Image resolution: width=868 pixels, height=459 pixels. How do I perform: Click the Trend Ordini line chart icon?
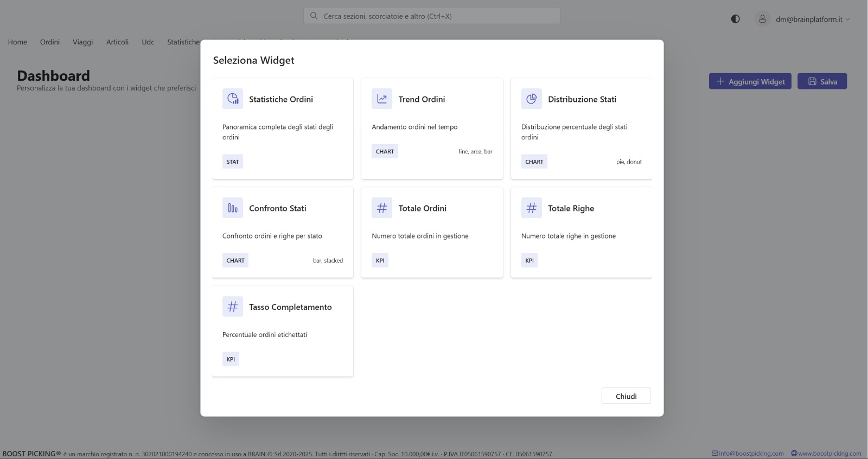pyautogui.click(x=382, y=99)
